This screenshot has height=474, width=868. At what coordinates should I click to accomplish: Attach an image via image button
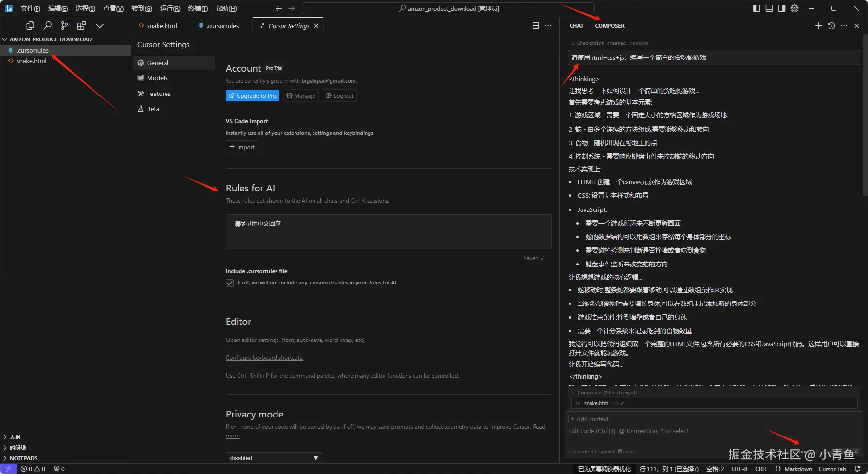pyautogui.click(x=627, y=452)
